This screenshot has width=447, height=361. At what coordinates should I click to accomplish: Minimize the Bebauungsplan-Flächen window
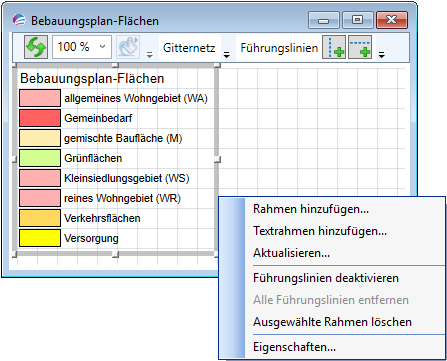(x=323, y=20)
